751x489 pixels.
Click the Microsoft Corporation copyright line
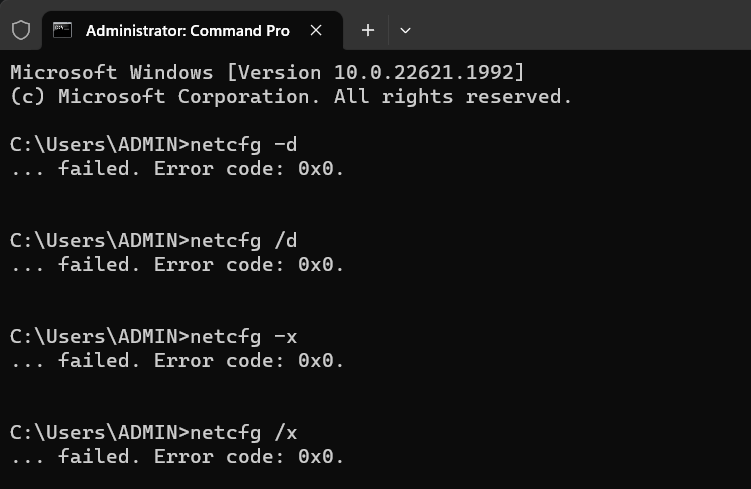(x=291, y=97)
